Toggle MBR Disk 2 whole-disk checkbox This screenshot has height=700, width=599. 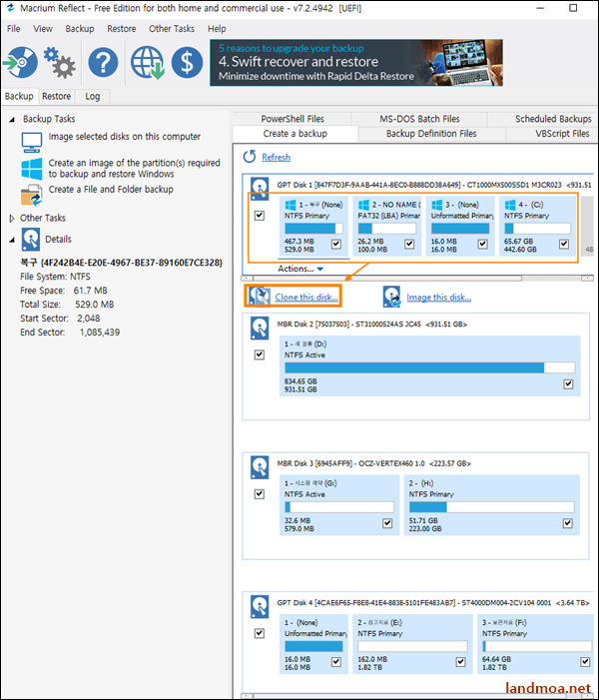[x=260, y=354]
